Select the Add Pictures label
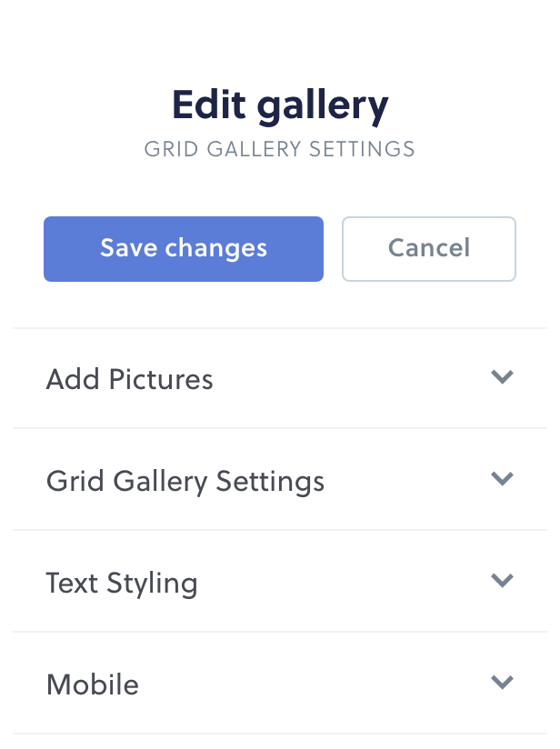Screen dimensions: 560x749 129,379
